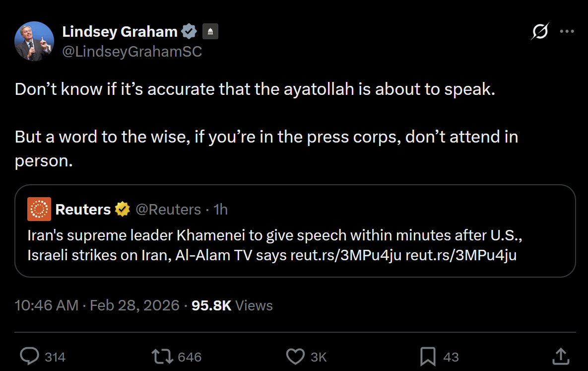588x371 pixels.
Task: Click the Reuters orange logo avatar
Action: 39,209
